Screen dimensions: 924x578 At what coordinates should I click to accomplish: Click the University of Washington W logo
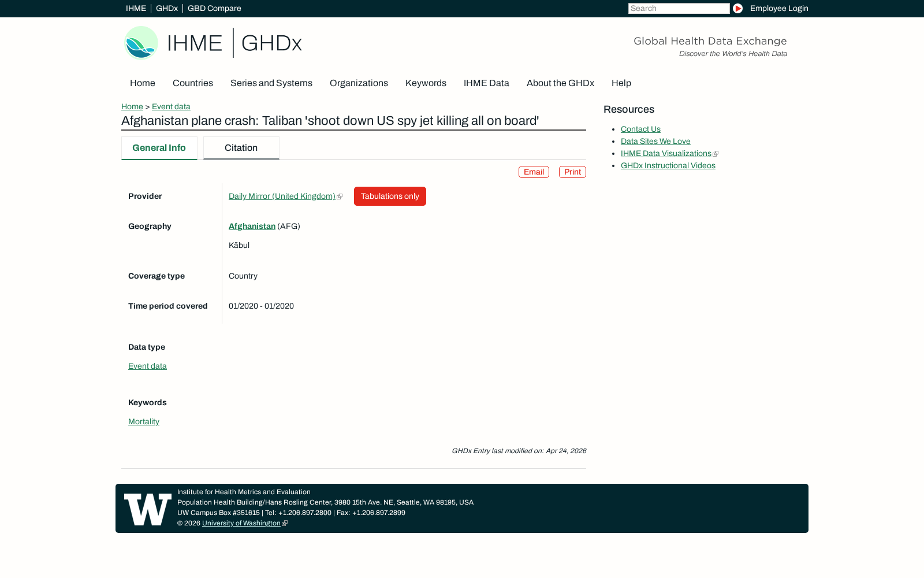pyautogui.click(x=148, y=509)
